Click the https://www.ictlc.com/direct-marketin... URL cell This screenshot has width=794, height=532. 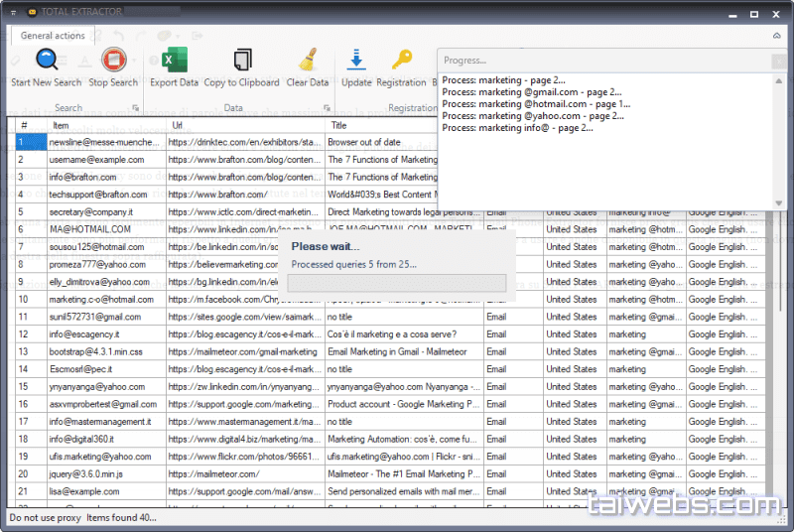[x=245, y=212]
